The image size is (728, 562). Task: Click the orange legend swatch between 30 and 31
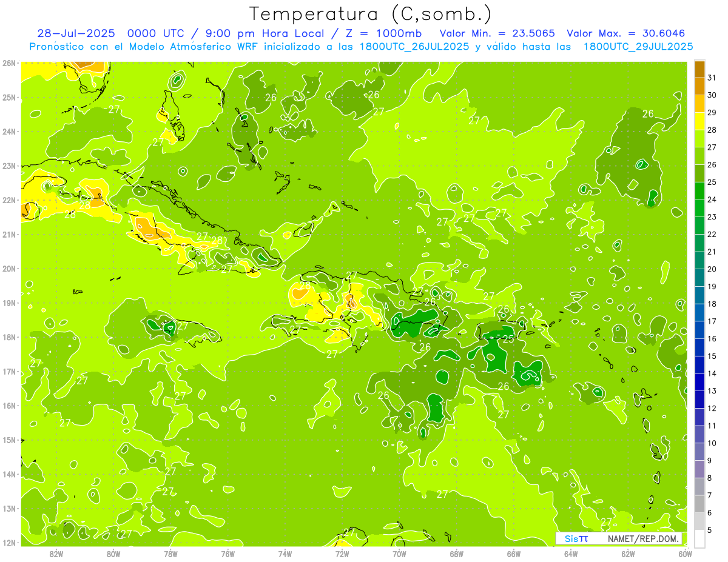(699, 86)
